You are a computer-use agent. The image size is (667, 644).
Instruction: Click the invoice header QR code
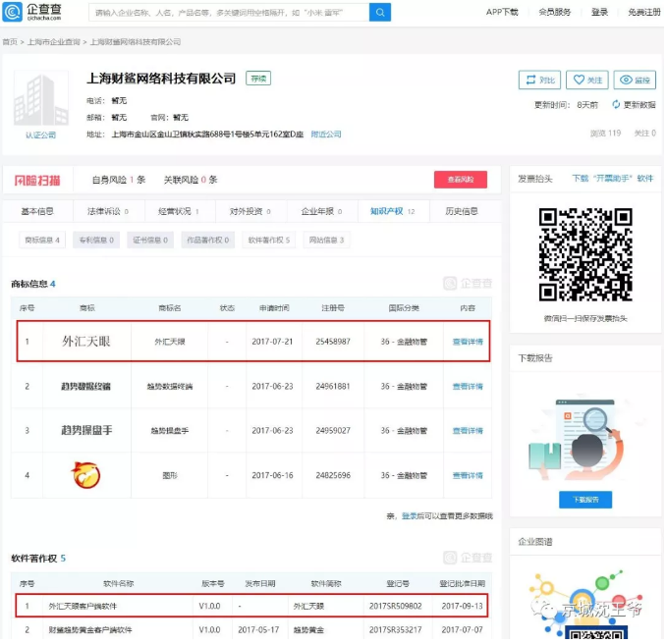(587, 256)
